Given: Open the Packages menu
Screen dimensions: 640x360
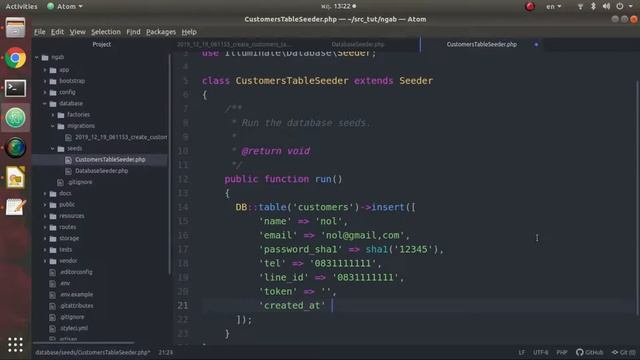Looking at the screenshot, I should [161, 32].
